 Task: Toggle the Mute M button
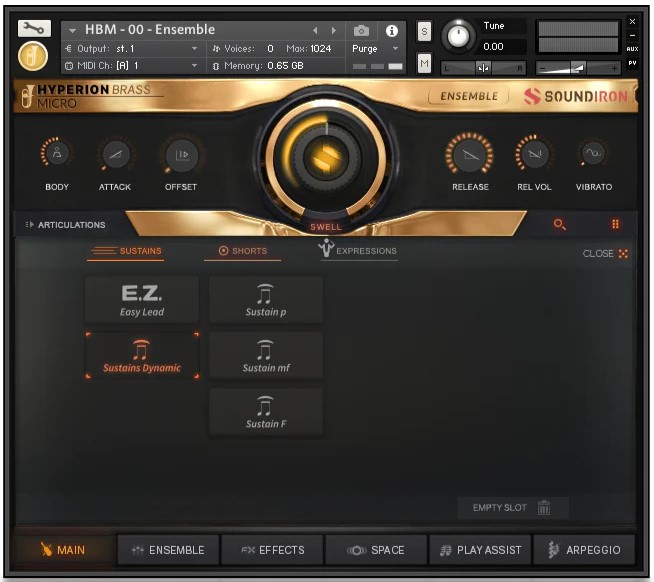424,63
